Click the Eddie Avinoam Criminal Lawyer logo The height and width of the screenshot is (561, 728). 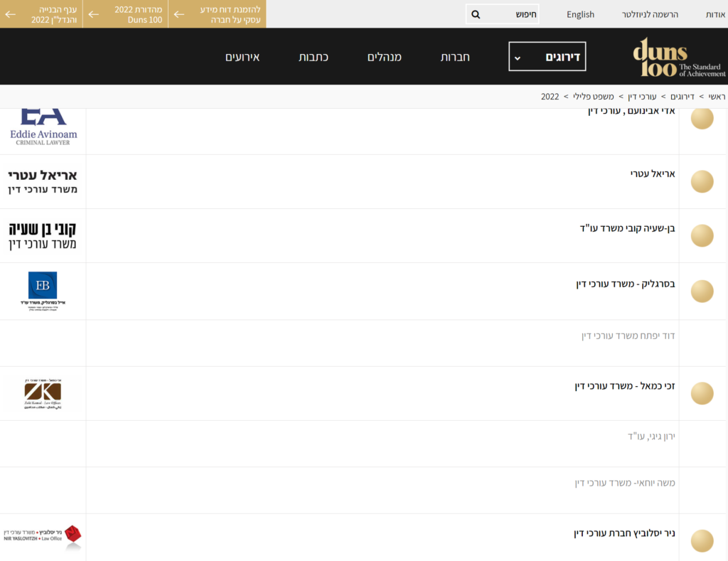pyautogui.click(x=43, y=127)
